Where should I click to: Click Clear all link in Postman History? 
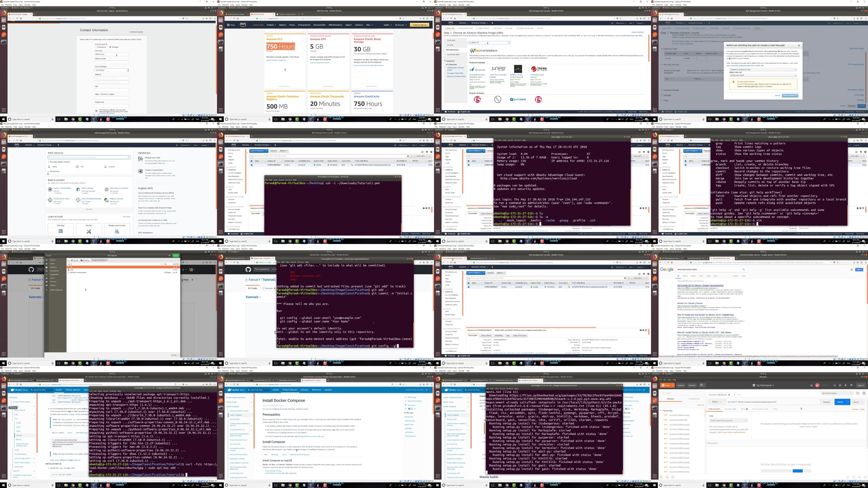pyautogui.click(x=701, y=405)
